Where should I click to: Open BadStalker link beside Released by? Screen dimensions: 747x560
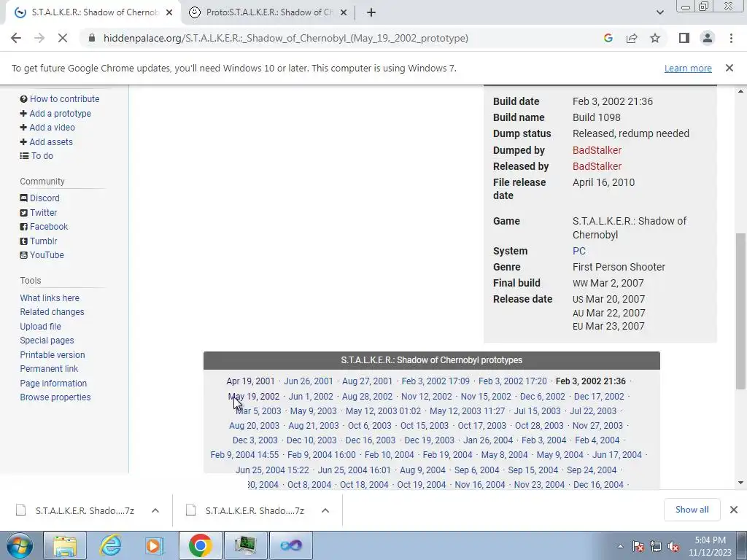[597, 166]
